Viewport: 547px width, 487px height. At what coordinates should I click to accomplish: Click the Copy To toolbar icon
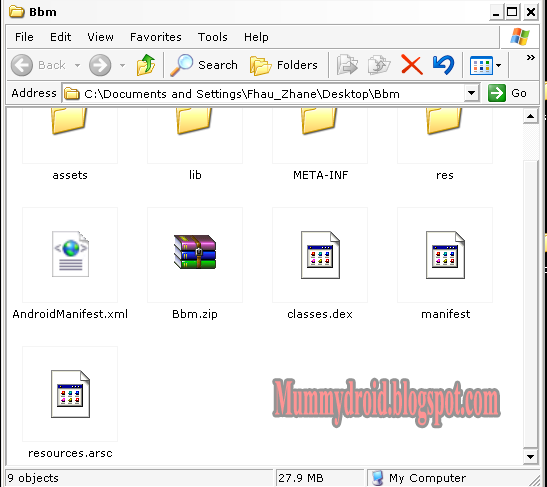(x=379, y=65)
